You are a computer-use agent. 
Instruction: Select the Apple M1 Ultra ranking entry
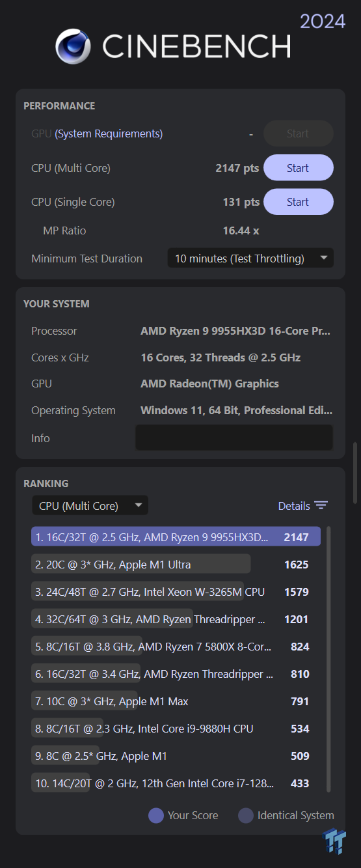point(176,564)
